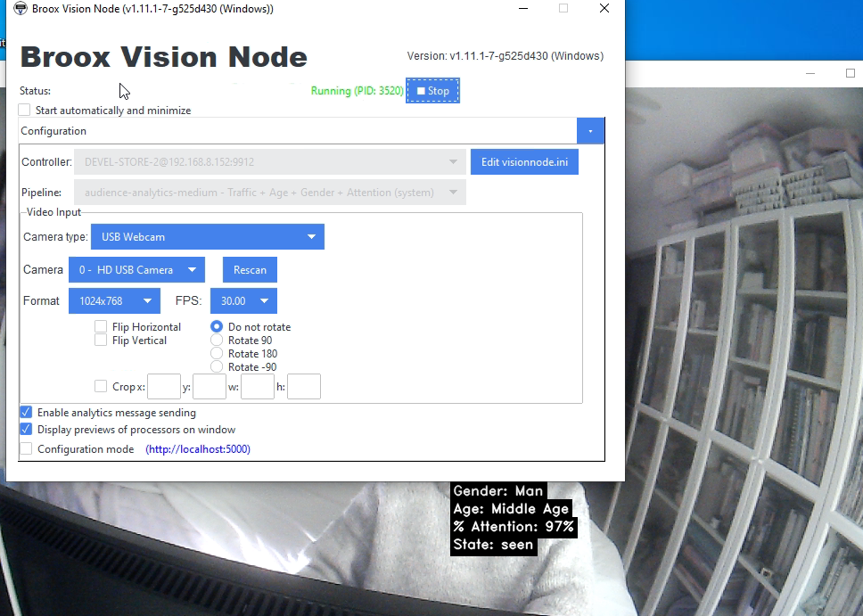The width and height of the screenshot is (863, 616).
Task: Click the Version: v1.11.1-7-g525d430 text
Action: point(505,56)
